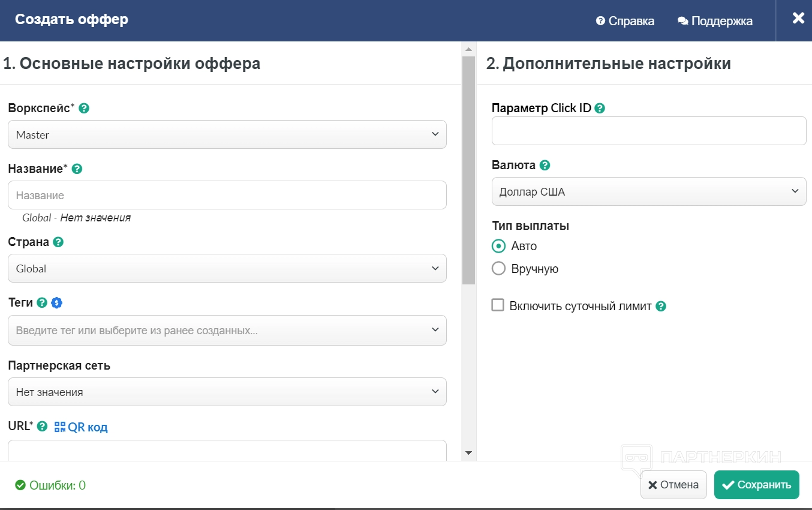
Task: Open the QR код link
Action: tap(81, 427)
